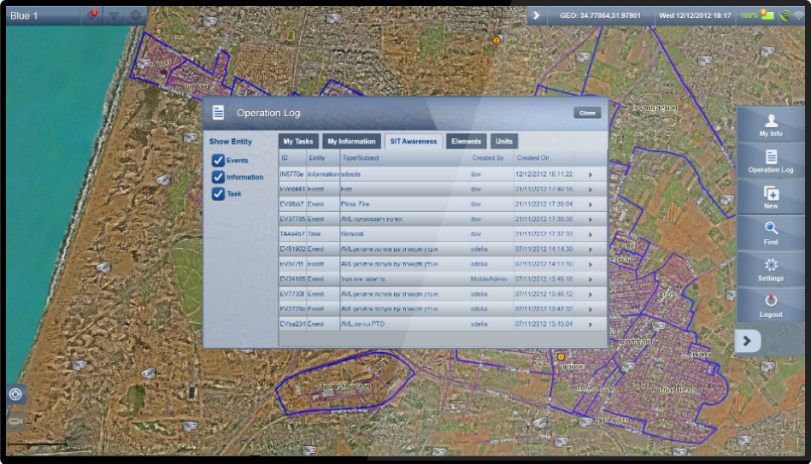Uncheck the Information checkbox
The height and width of the screenshot is (464, 811).
(218, 177)
